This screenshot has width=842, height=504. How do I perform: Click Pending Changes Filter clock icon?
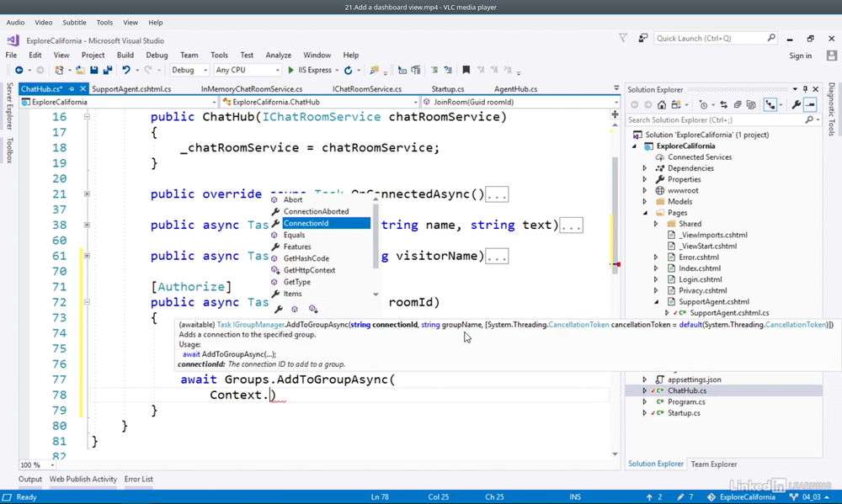pos(703,104)
